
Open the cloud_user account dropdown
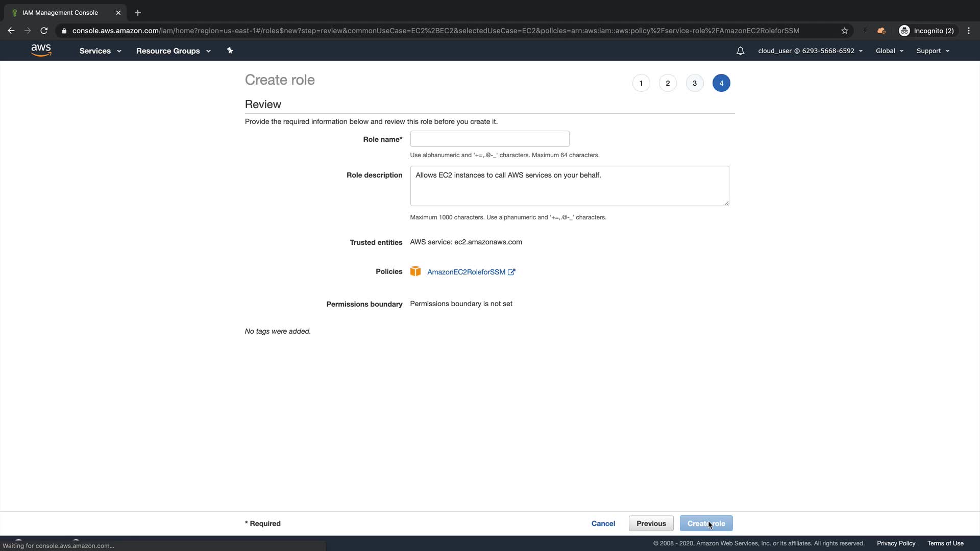(x=810, y=51)
